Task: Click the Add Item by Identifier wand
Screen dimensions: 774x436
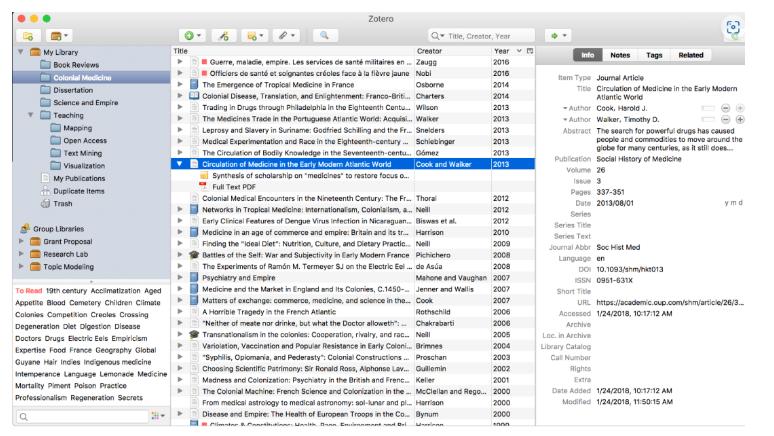Action: pos(224,36)
